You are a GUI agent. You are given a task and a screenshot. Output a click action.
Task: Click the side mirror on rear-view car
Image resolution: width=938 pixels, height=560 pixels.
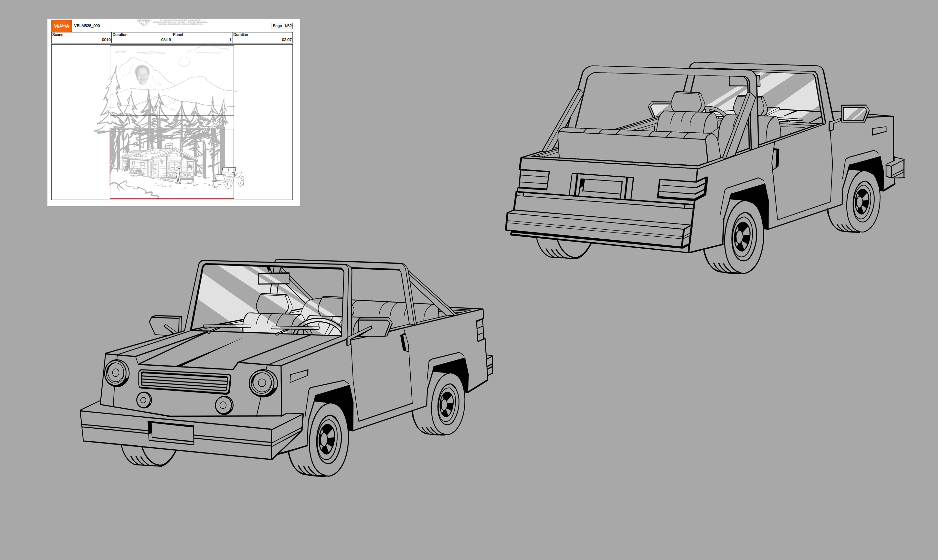click(855, 114)
